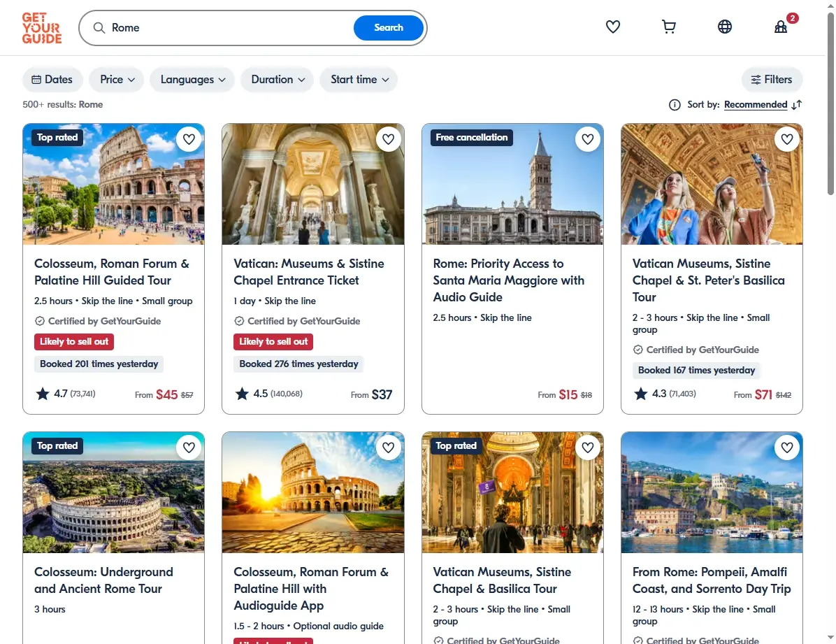
Task: Click the star rating icon showing 4.7
Action: 42,394
